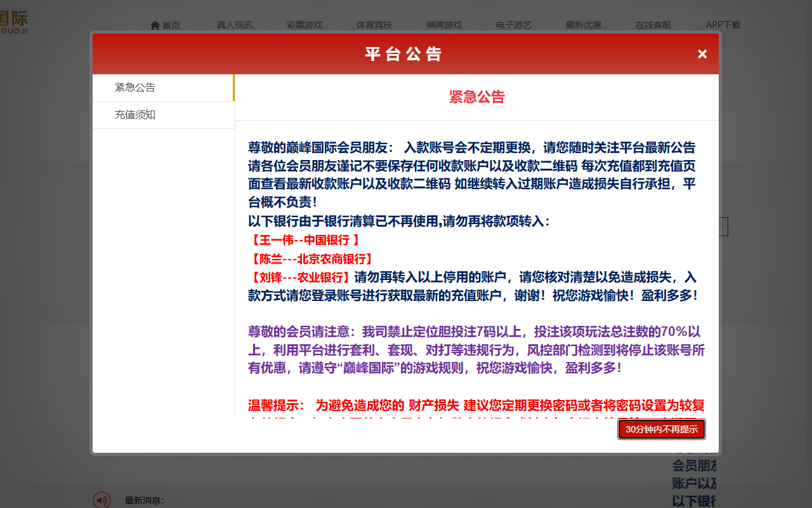Open 棋牌游戏 navigation item
This screenshot has width=812, height=508.
444,25
